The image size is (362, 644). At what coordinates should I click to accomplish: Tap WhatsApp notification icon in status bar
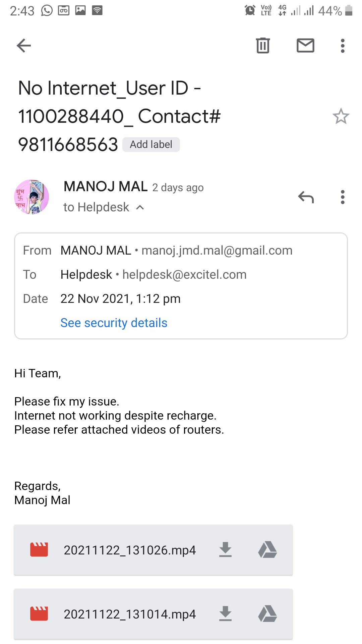(x=47, y=11)
